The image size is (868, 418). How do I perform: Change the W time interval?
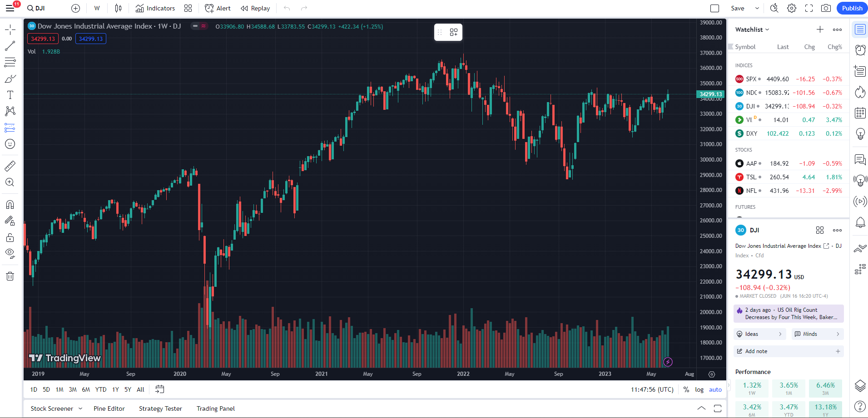[97, 8]
